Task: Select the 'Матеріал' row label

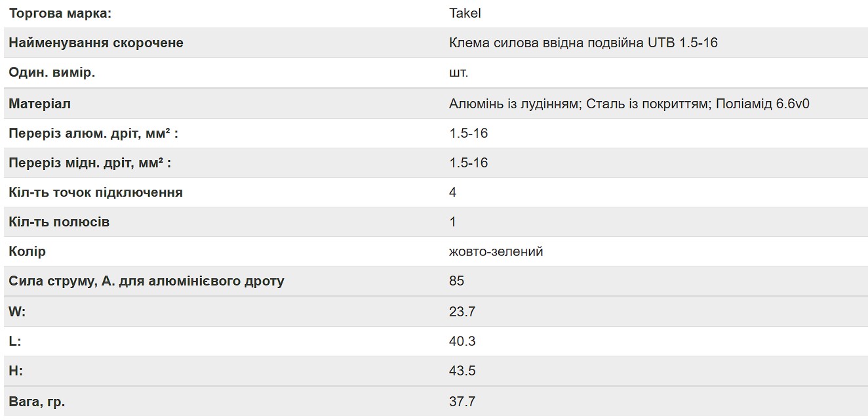Action: pos(40,104)
